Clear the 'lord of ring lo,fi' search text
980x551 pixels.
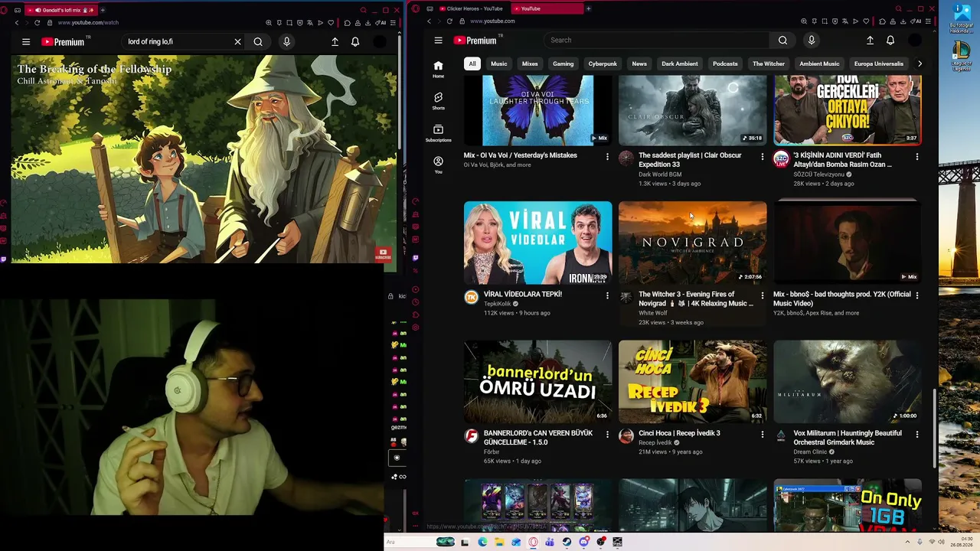237,42
